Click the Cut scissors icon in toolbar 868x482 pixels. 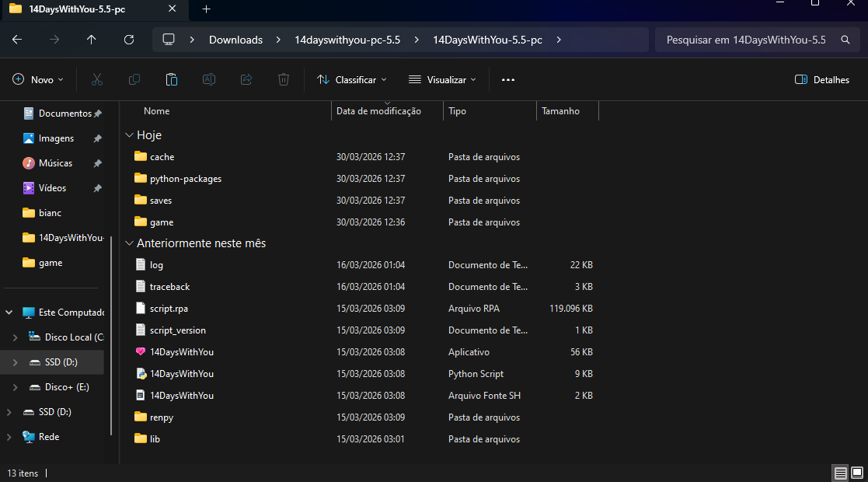pyautogui.click(x=97, y=79)
